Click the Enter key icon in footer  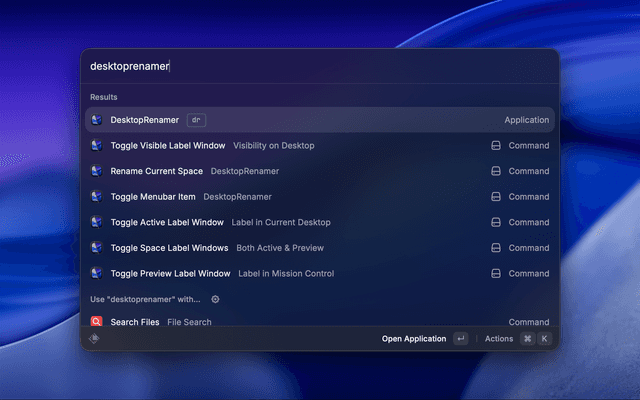(460, 339)
